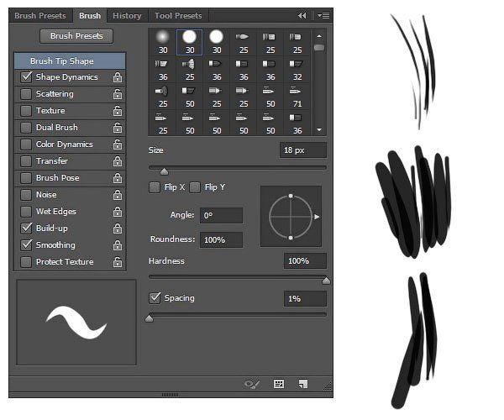Click the Size slider handle
Image resolution: width=504 pixels, height=420 pixels.
[x=165, y=171]
